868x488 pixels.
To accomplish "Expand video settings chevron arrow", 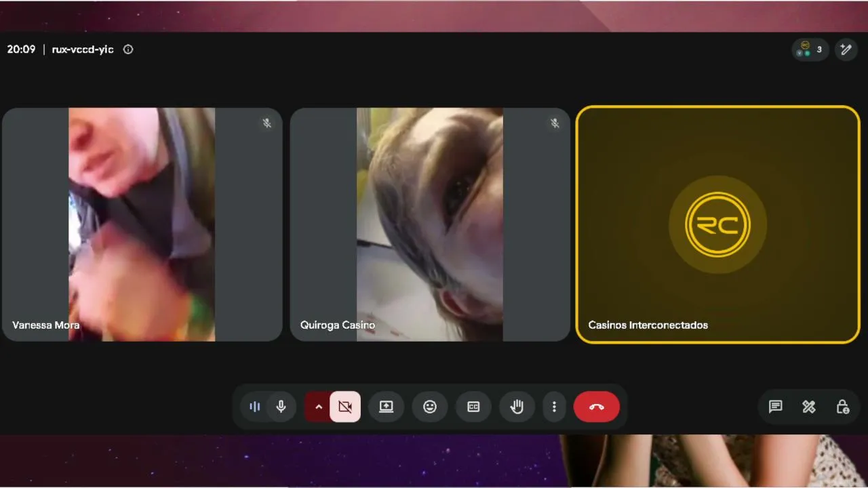I will tap(318, 407).
